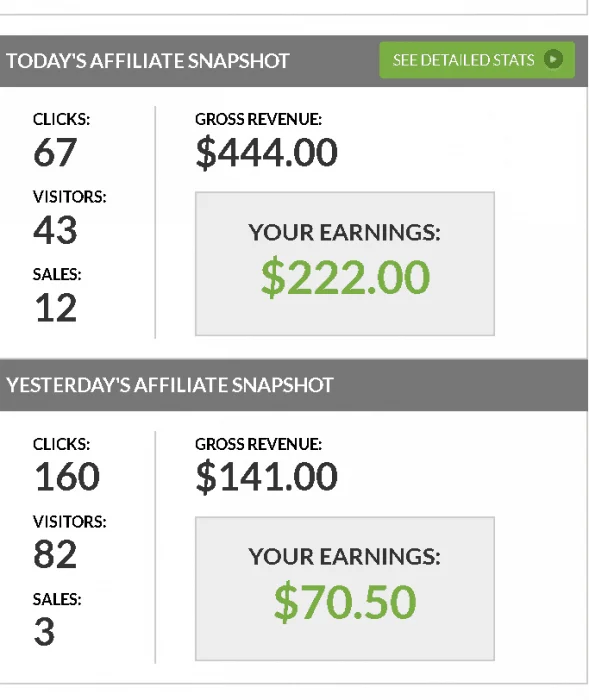The height and width of the screenshot is (700, 589).
Task: Click yesterday's visitors count 82
Action: [x=55, y=554]
